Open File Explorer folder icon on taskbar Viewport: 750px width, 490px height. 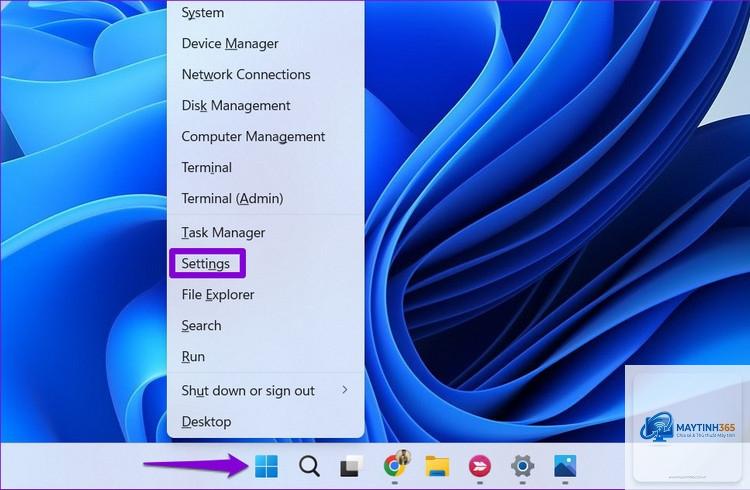click(437, 466)
